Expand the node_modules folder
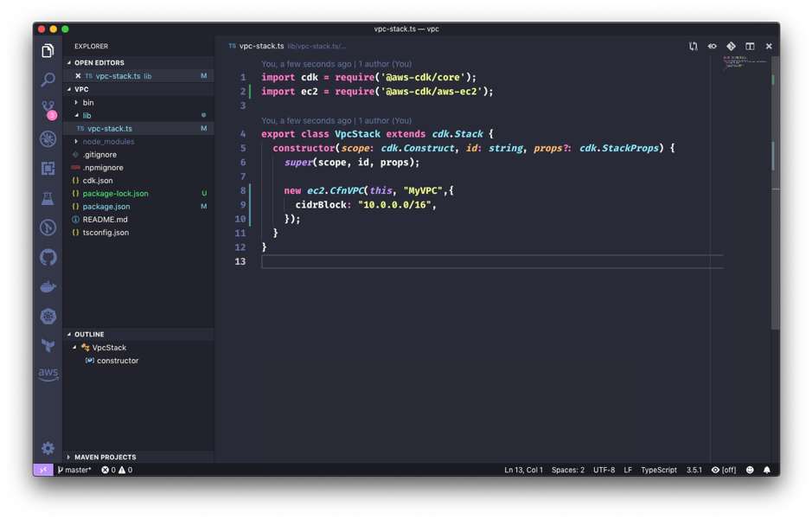 (108, 141)
